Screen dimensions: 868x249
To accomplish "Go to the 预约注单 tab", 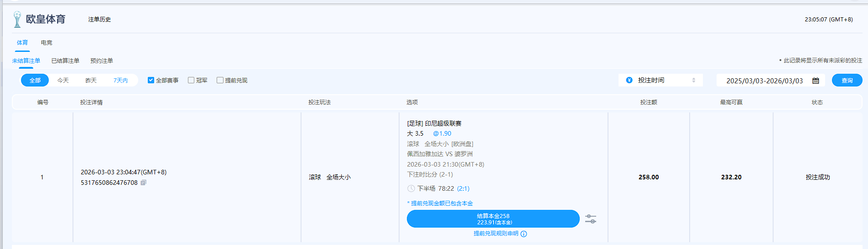I will (x=101, y=61).
